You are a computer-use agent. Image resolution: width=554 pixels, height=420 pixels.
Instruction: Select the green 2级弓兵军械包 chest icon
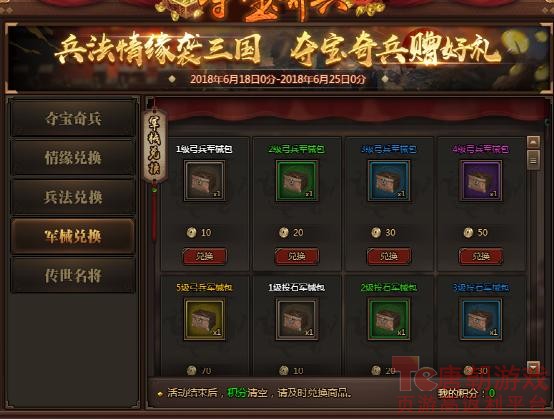297,181
